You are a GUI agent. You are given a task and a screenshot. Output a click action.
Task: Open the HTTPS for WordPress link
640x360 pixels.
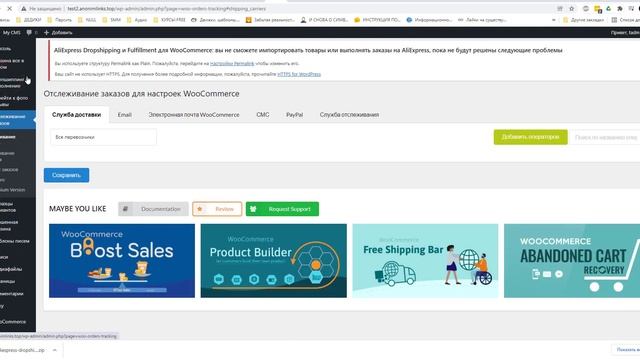click(x=299, y=74)
